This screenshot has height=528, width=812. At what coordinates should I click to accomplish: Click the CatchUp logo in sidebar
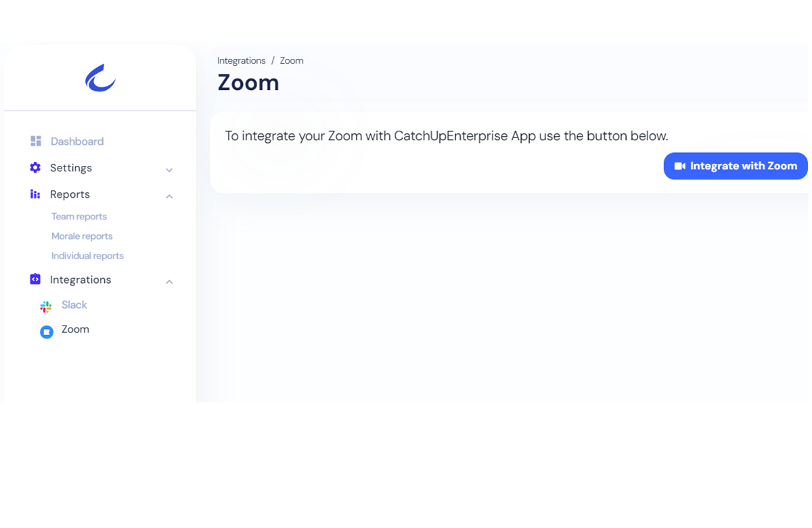point(100,78)
